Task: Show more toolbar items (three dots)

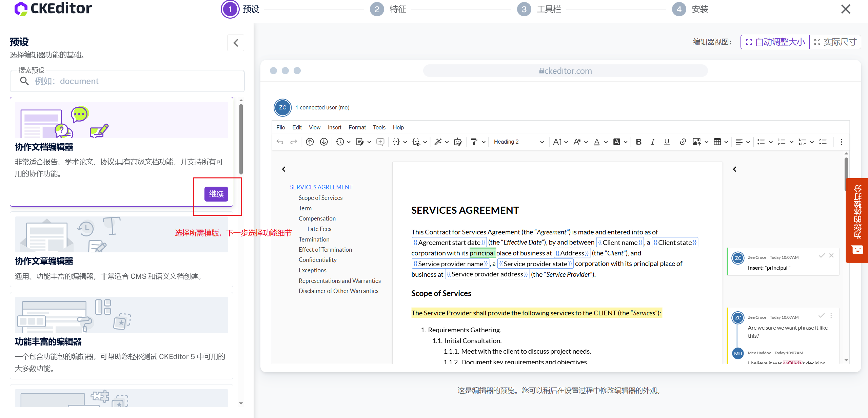Action: coord(841,142)
